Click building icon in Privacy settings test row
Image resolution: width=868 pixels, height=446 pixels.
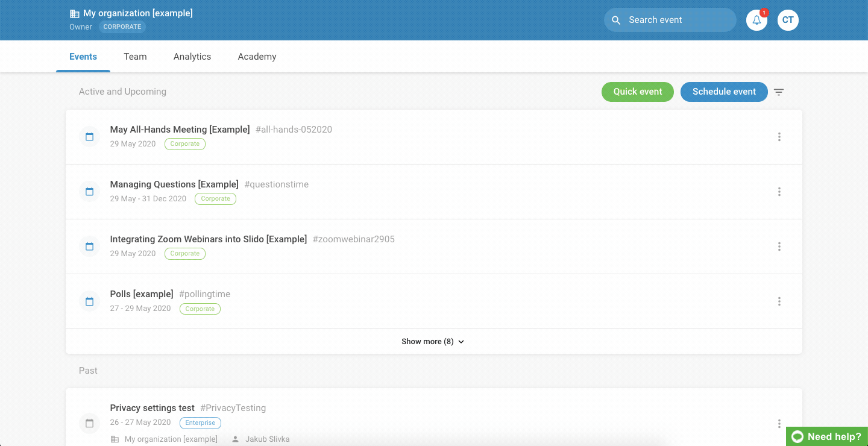tap(115, 439)
